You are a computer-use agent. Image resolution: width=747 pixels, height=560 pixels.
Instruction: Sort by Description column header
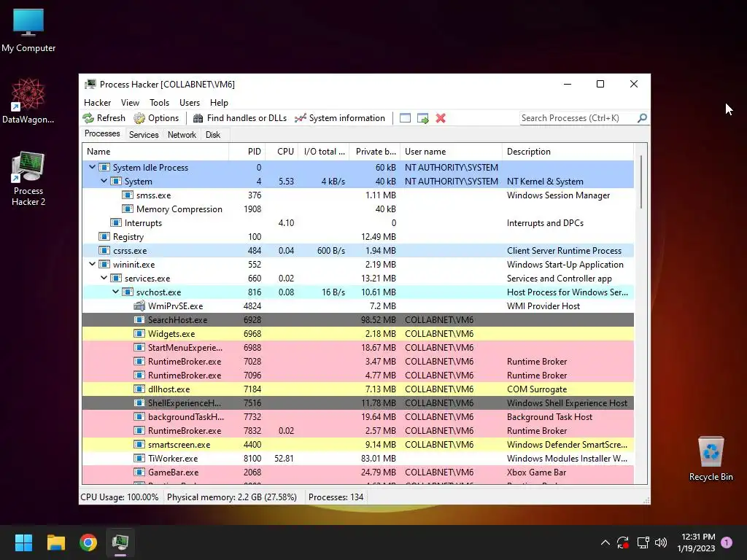coord(568,152)
